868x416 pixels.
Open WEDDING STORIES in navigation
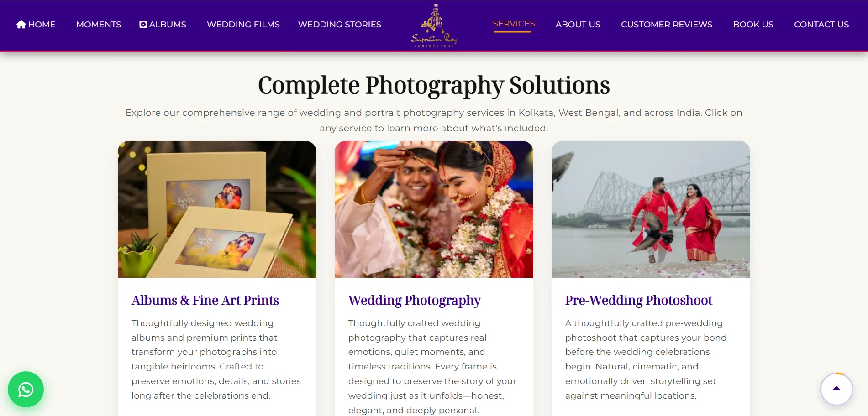tap(340, 25)
